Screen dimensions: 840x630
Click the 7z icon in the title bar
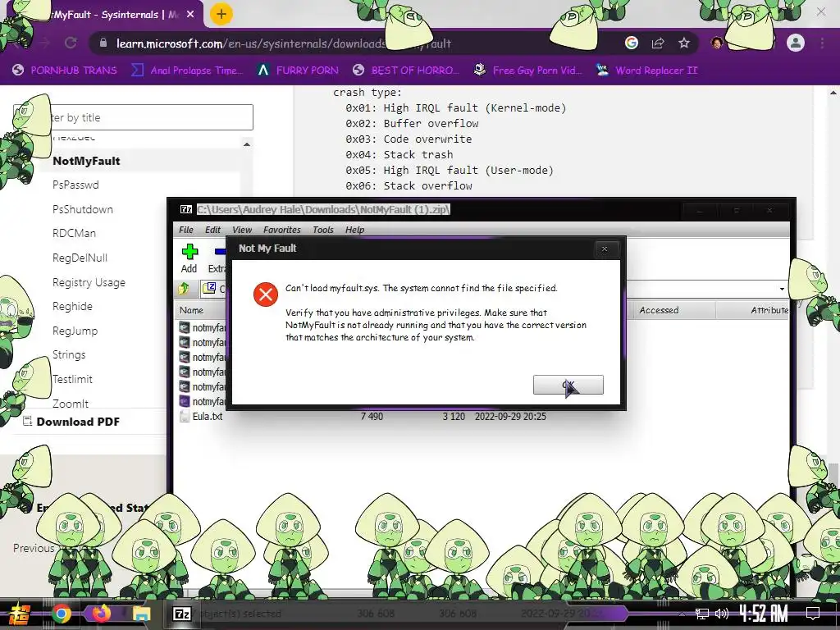point(186,209)
